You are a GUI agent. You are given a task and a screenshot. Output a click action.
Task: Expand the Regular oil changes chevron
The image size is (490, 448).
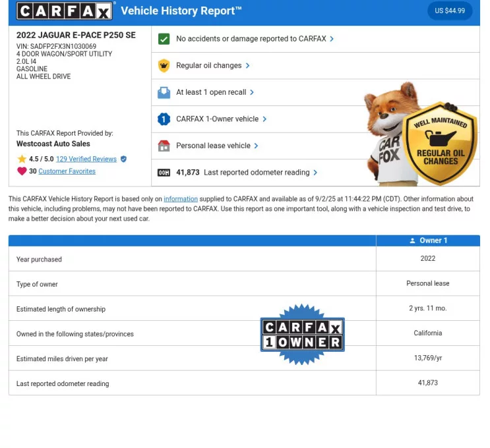tap(248, 66)
